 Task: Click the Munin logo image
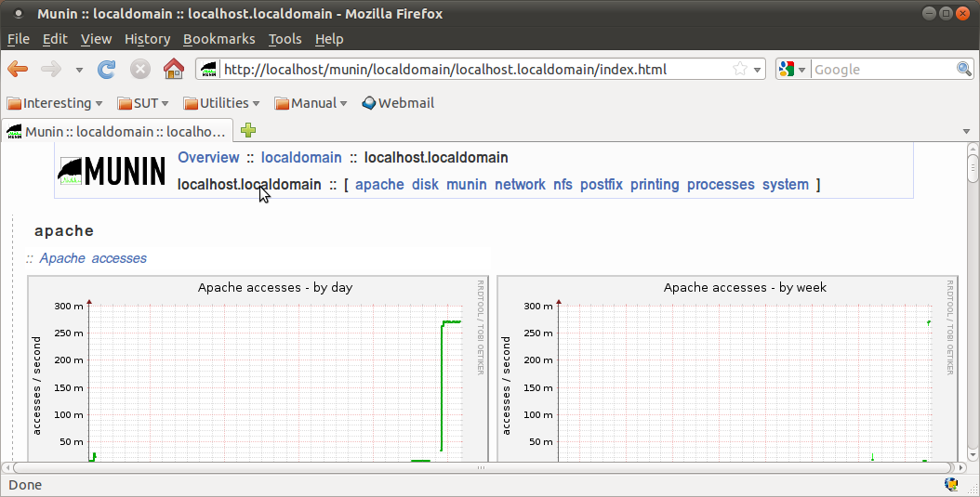coord(112,171)
